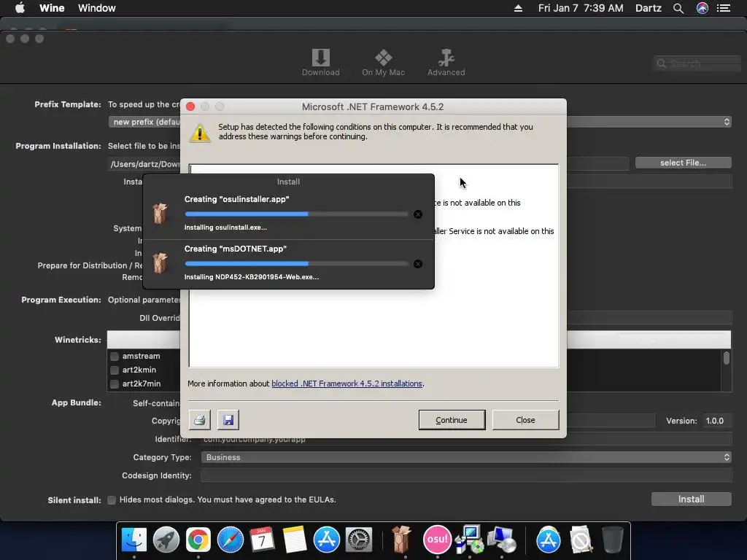Open System Preferences from the Dock
The height and width of the screenshot is (560, 747).
(359, 540)
